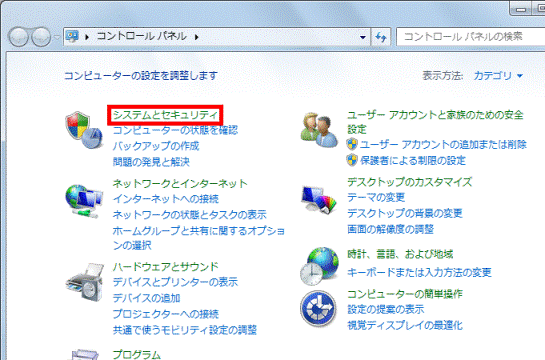
Task: Open デバイスとプリンターの表示 link
Action: (176, 282)
